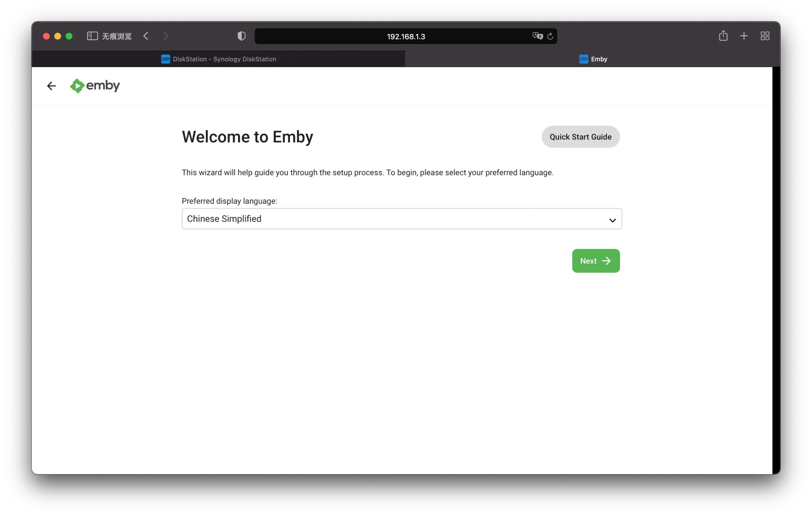Close the Safari window red button
812x516 pixels.
47,36
